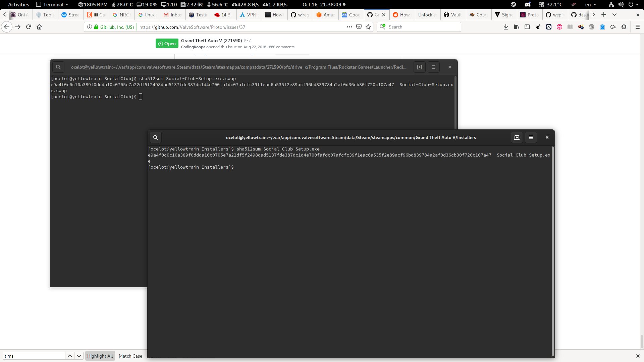This screenshot has width=644, height=362.
Task: Click the URL address field
Action: tap(241, 27)
